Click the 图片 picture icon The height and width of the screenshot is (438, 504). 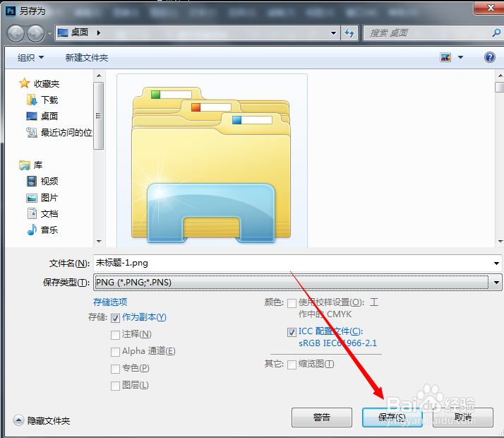tap(32, 198)
